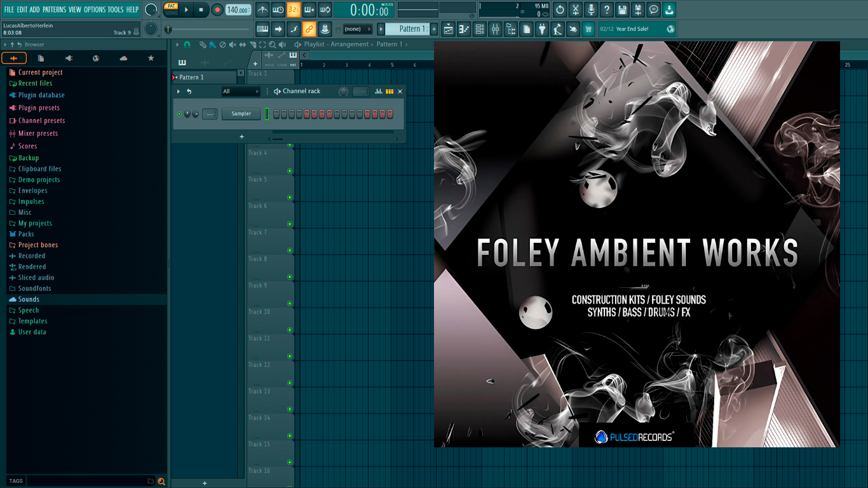Open the (none) snap dropdown
The image size is (868, 488).
click(357, 29)
